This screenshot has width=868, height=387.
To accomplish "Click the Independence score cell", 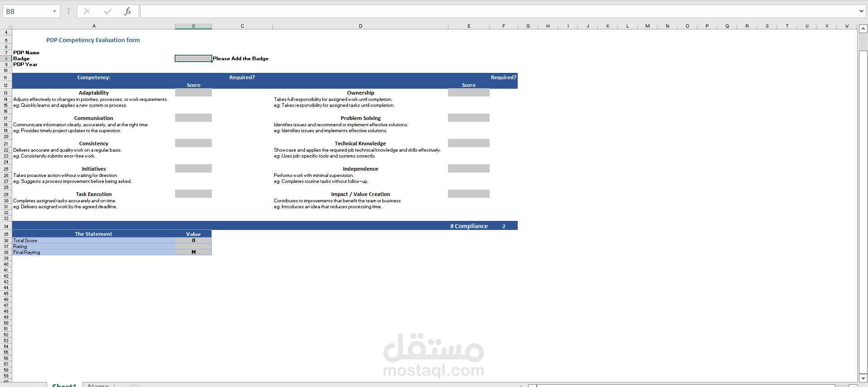I will point(469,168).
